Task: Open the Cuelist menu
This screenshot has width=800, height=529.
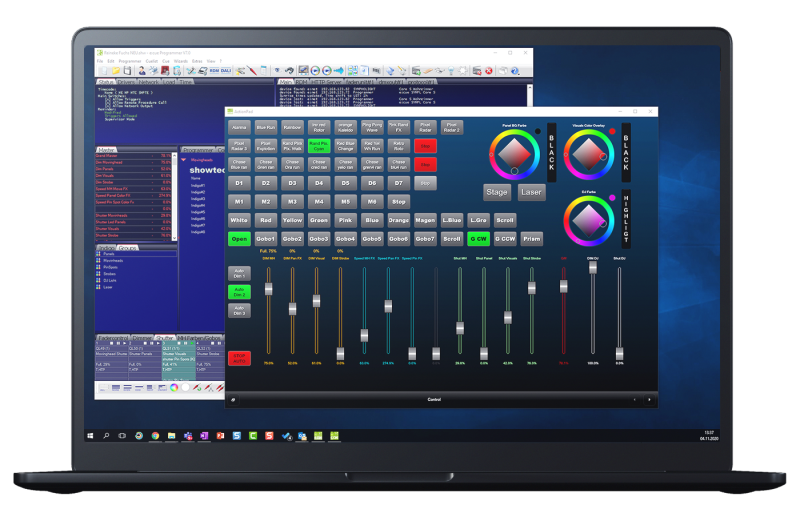Action: tap(151, 61)
